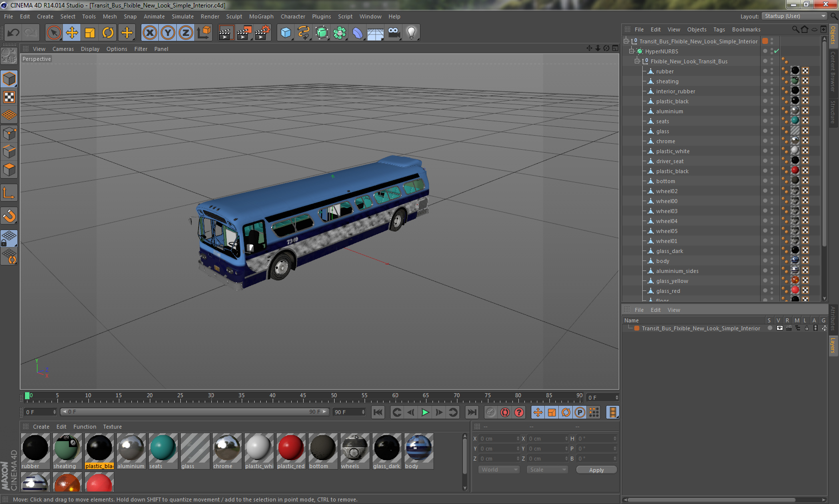Open the deformer objects icon
This screenshot has width=839, height=504.
358,33
